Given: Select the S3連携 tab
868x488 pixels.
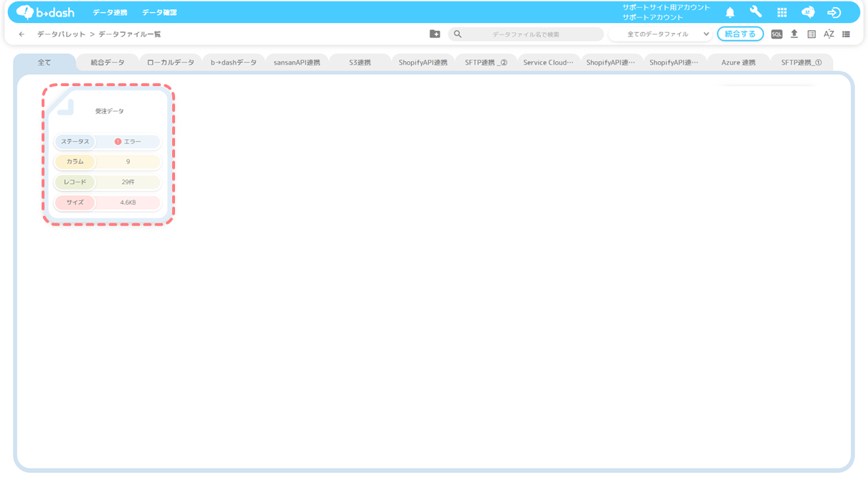Looking at the screenshot, I should tap(360, 62).
